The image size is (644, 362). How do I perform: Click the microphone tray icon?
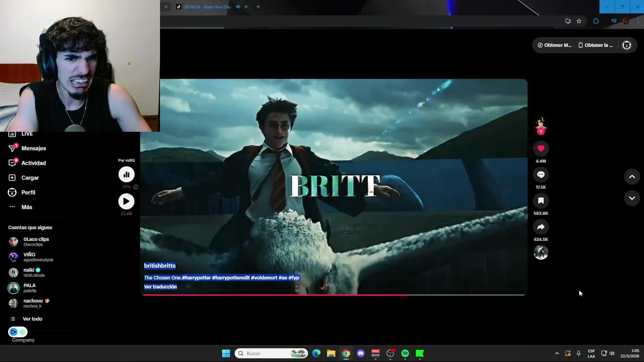pos(579,353)
